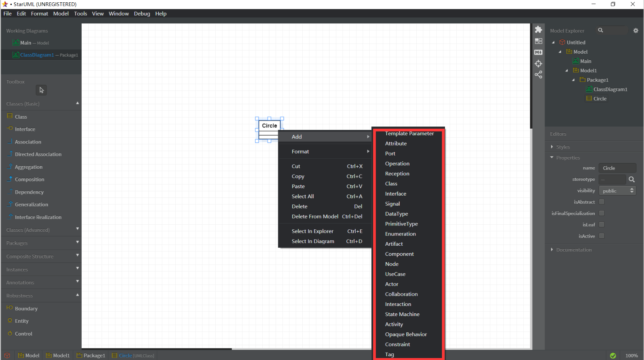Click the green validation check status icon
The height and width of the screenshot is (360, 644).
click(x=613, y=355)
